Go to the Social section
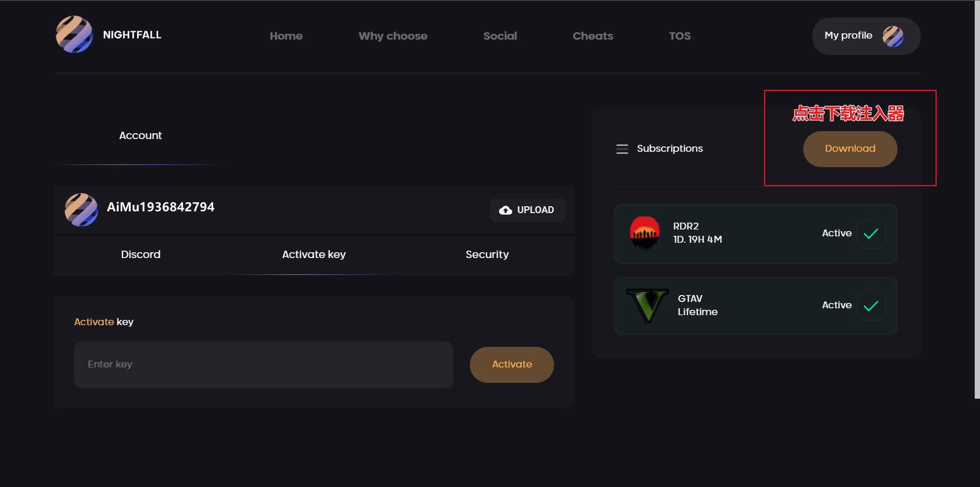Image resolution: width=980 pixels, height=487 pixels. [x=500, y=36]
